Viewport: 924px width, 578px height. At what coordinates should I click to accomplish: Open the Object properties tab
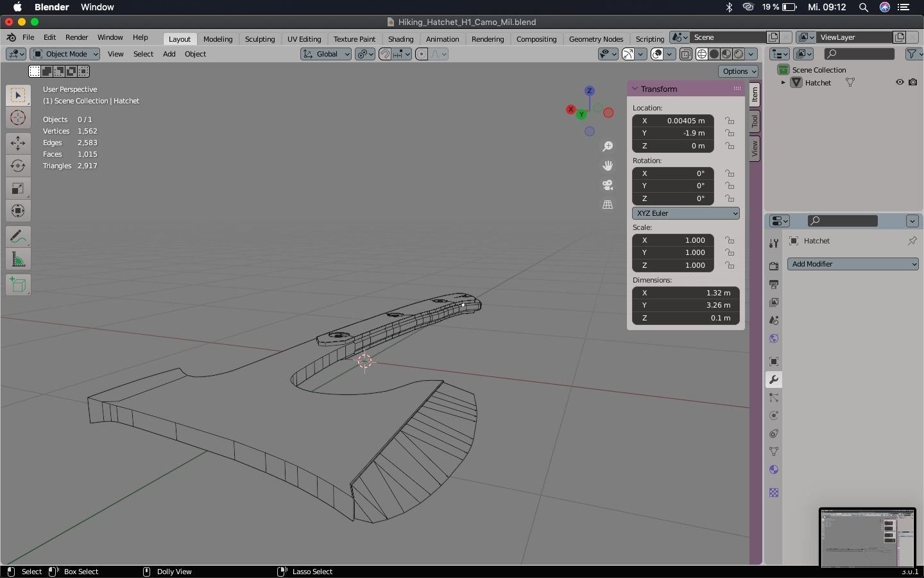(774, 362)
